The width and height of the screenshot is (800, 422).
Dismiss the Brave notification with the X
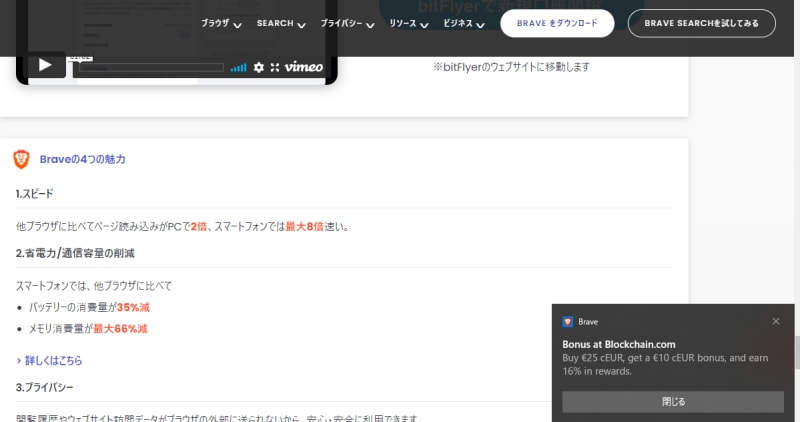(x=776, y=321)
